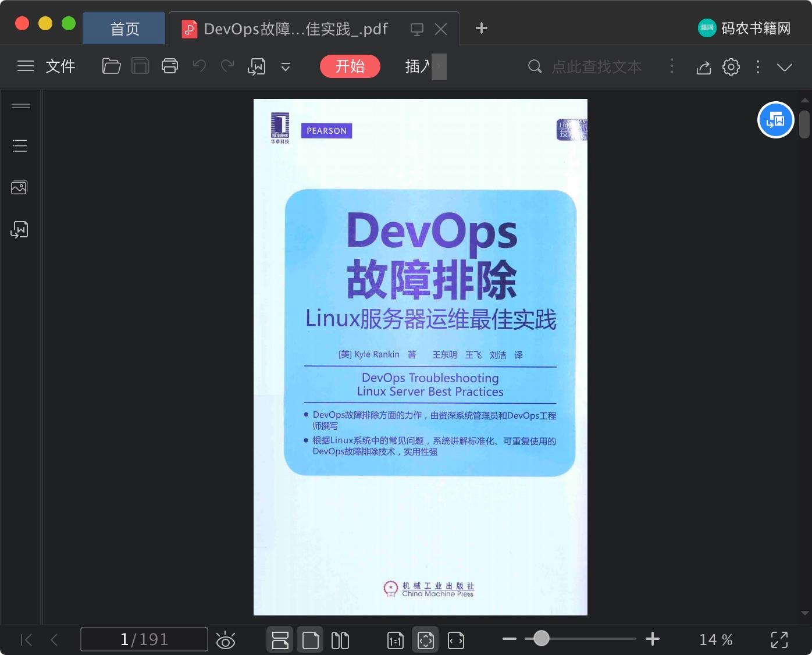Click the PDF book cover page
812x655 pixels.
pyautogui.click(x=421, y=357)
